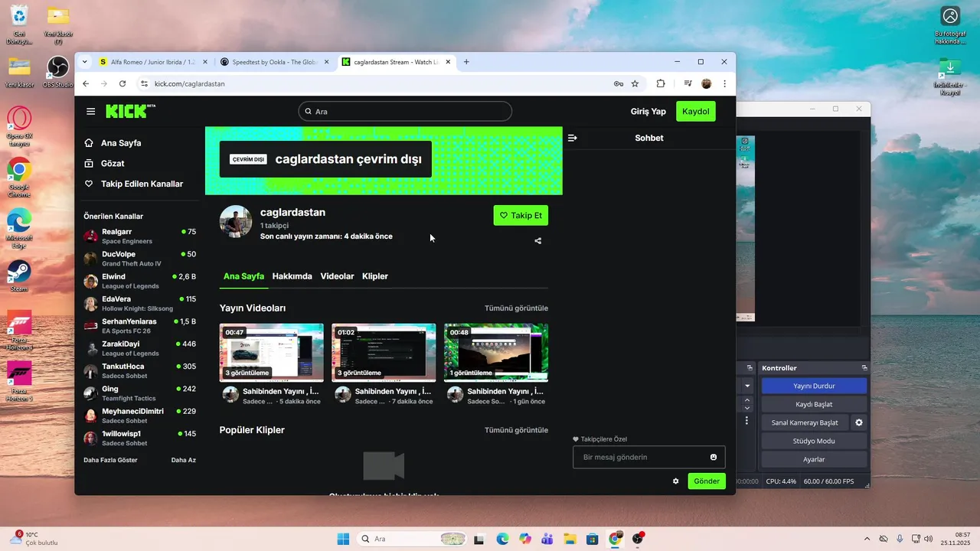Screen dimensions: 980x551
Task: Collapse list with Daha Az
Action: 184,460
